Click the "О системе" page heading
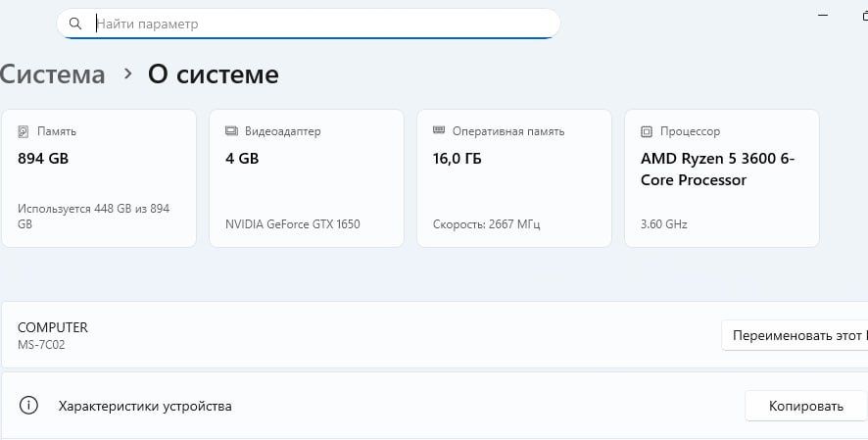The image size is (868, 440). [213, 74]
